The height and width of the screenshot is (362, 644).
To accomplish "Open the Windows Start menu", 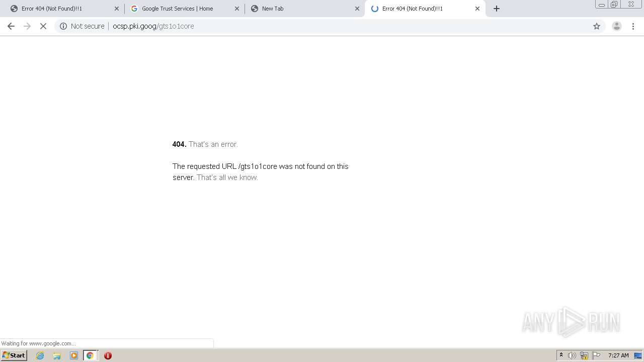I will 14,355.
